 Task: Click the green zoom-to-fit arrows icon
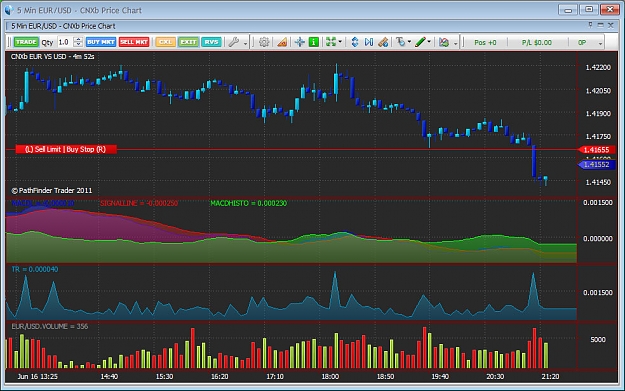(330, 42)
